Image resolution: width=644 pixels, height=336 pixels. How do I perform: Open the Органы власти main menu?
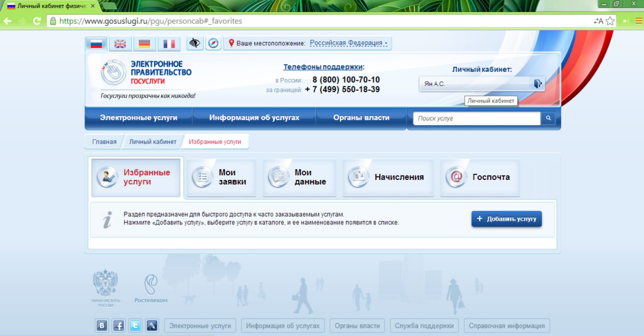[x=361, y=118]
